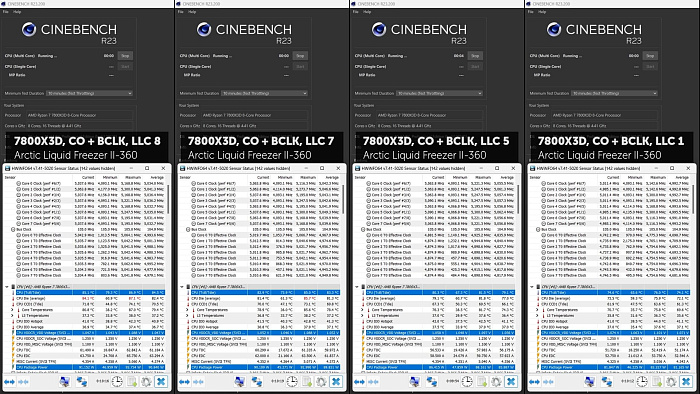Image resolution: width=700 pixels, height=394 pixels.
Task: Start logging icon in LLC 7 HWiNFO toolbar
Action: [x=307, y=382]
